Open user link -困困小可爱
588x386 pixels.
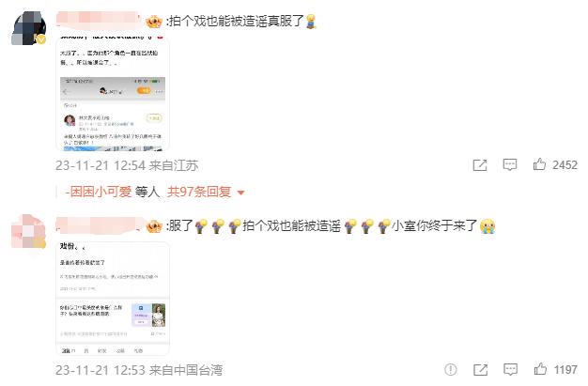pos(98,193)
